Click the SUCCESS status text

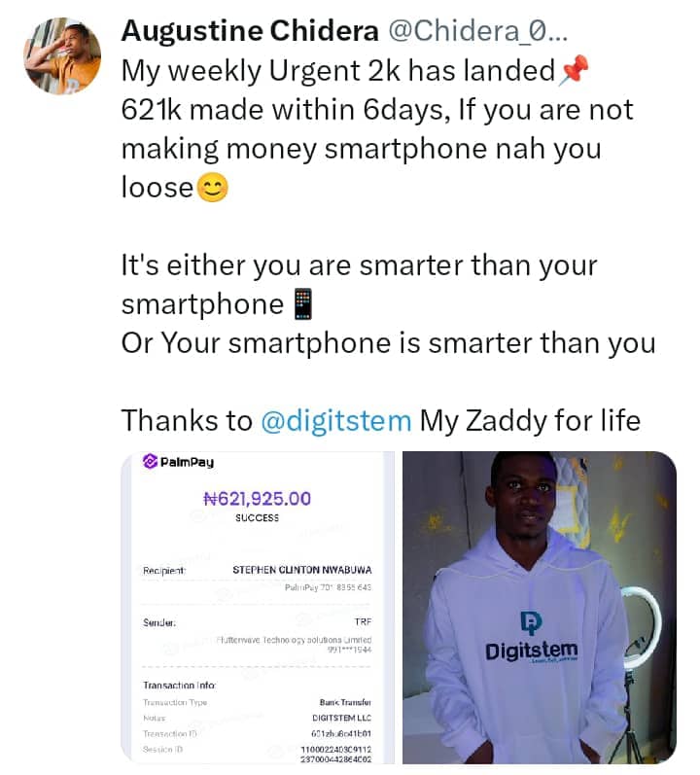click(258, 518)
